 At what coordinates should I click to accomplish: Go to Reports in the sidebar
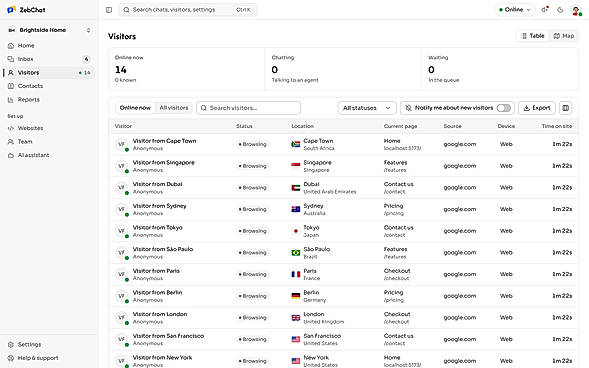click(x=49, y=100)
